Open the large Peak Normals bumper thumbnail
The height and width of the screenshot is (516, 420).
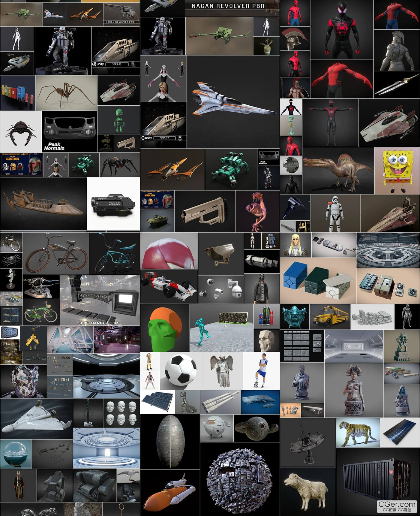(x=70, y=131)
